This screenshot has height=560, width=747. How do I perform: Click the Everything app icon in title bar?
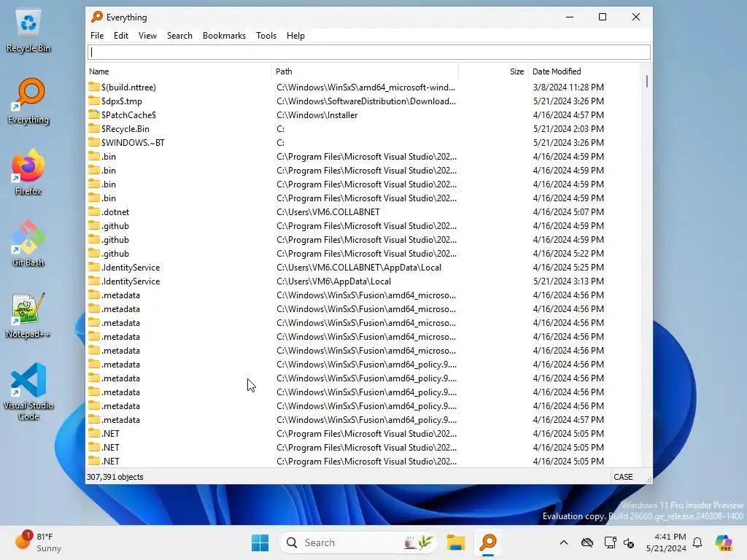pyautogui.click(x=97, y=17)
